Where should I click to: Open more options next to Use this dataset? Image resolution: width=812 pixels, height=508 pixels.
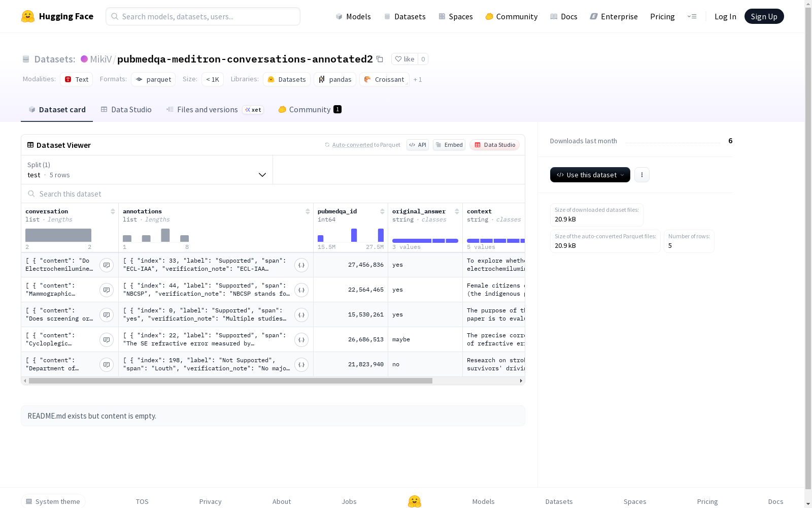642,175
